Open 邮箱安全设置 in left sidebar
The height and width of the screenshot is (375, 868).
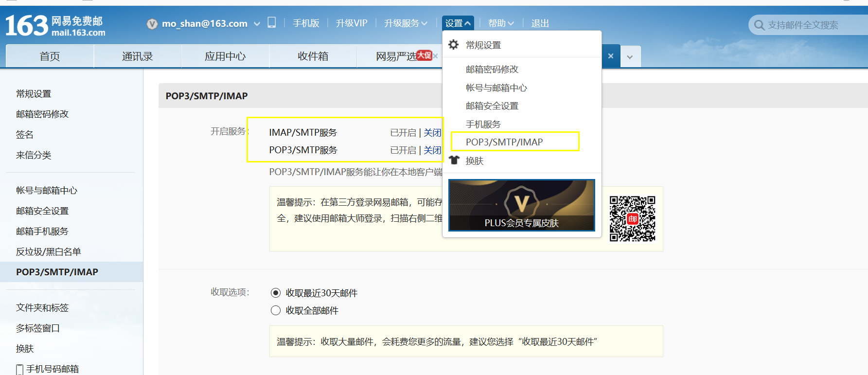42,211
